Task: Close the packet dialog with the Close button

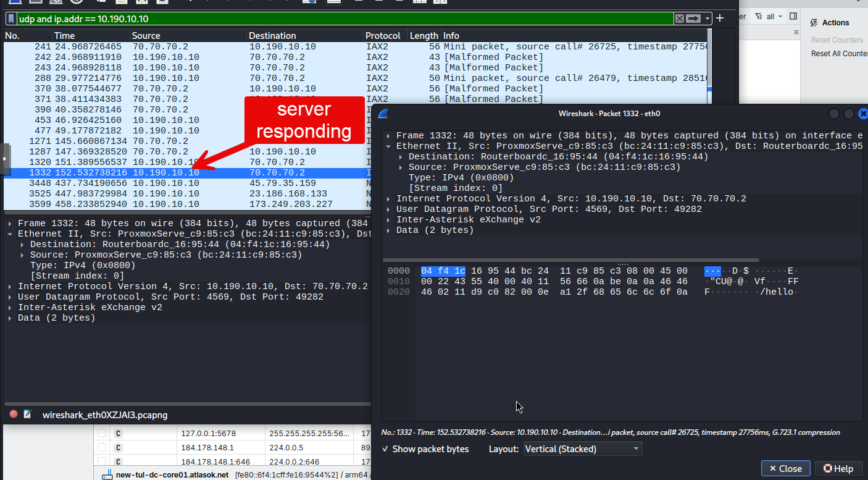Action: [785, 468]
